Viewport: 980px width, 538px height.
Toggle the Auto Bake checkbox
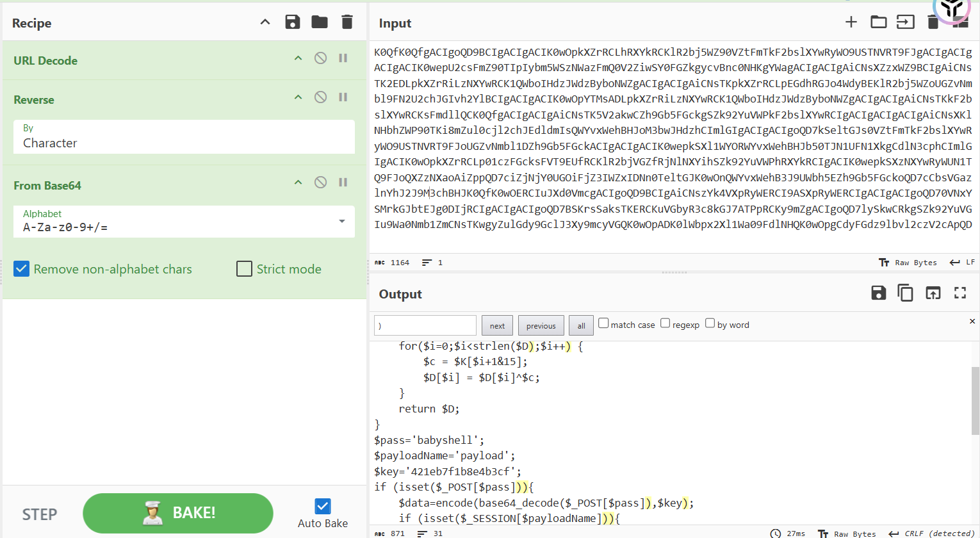(323, 507)
